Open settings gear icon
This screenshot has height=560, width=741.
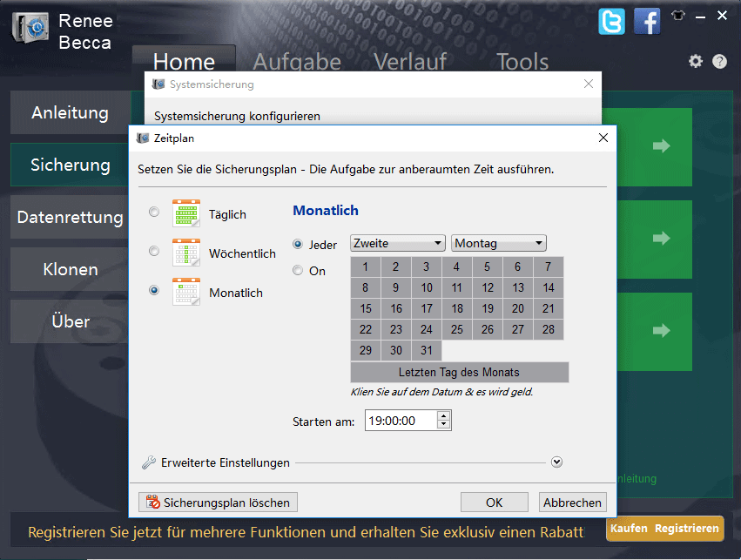pyautogui.click(x=695, y=62)
